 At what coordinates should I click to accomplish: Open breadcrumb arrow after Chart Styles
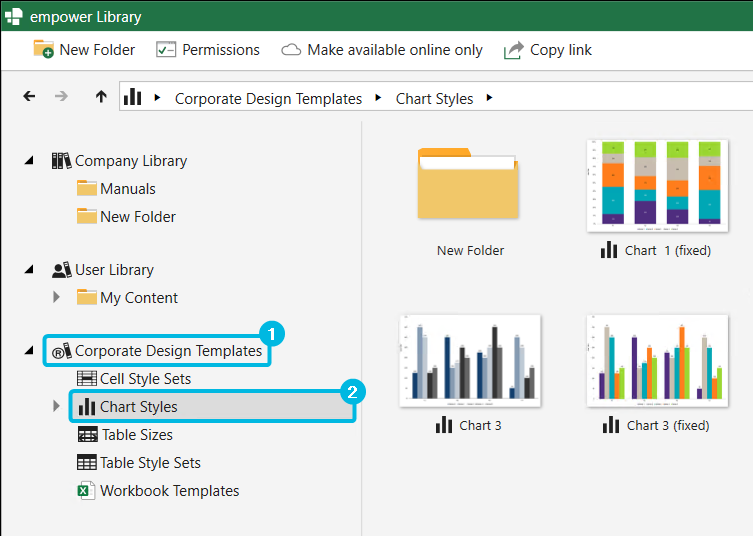tap(489, 97)
